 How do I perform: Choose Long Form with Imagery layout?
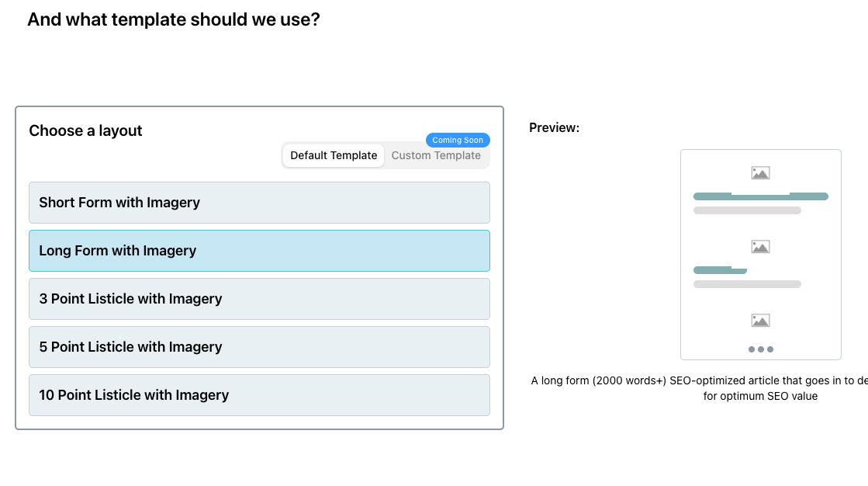(x=259, y=251)
